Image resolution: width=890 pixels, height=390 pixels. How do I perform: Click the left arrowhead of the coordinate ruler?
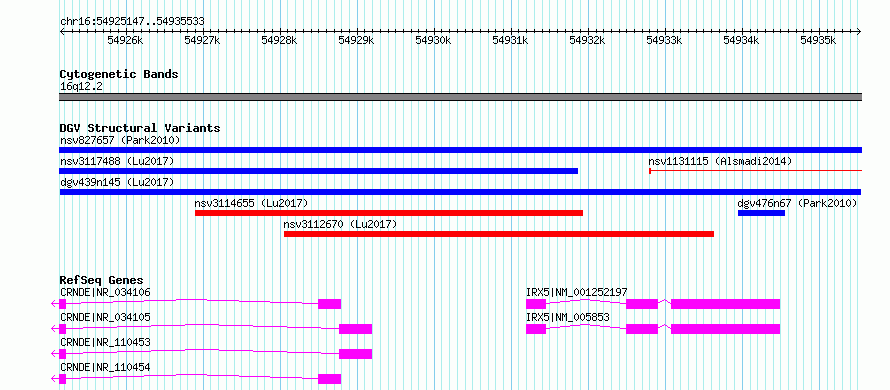coord(62,31)
